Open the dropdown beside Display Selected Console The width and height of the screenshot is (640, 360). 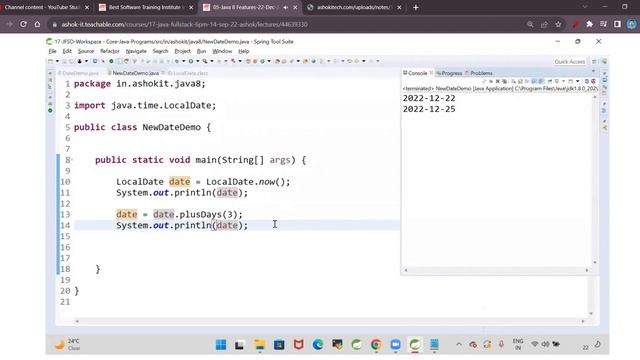click(563, 81)
